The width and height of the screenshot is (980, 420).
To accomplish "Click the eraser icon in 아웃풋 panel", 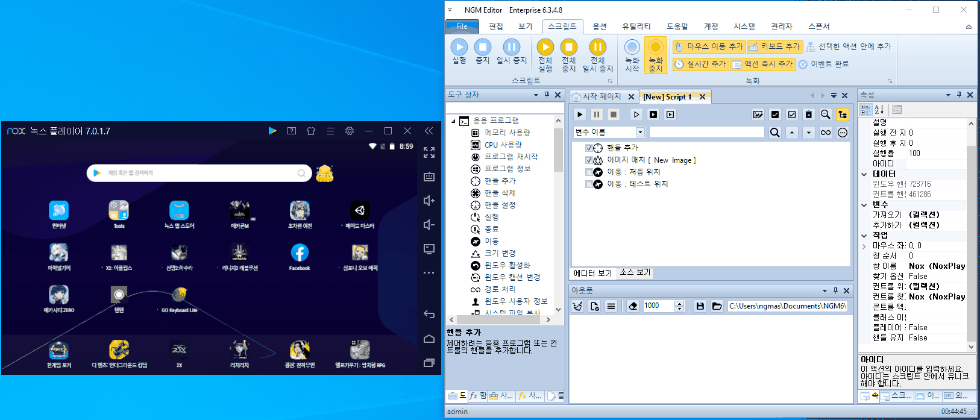I will pyautogui.click(x=633, y=306).
